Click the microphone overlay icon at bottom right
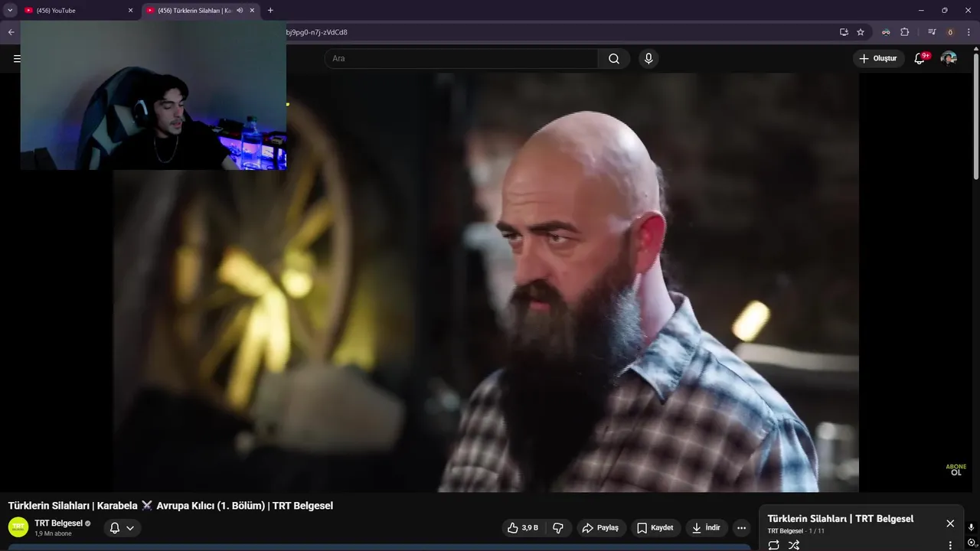Screen dimensions: 980x551 tap(972, 527)
